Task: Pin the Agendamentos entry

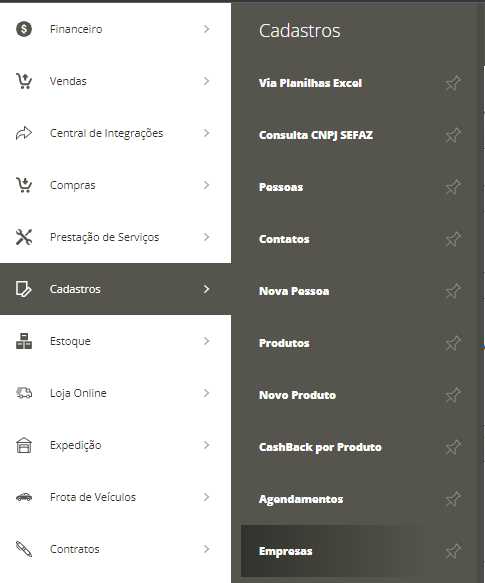Action: click(453, 499)
